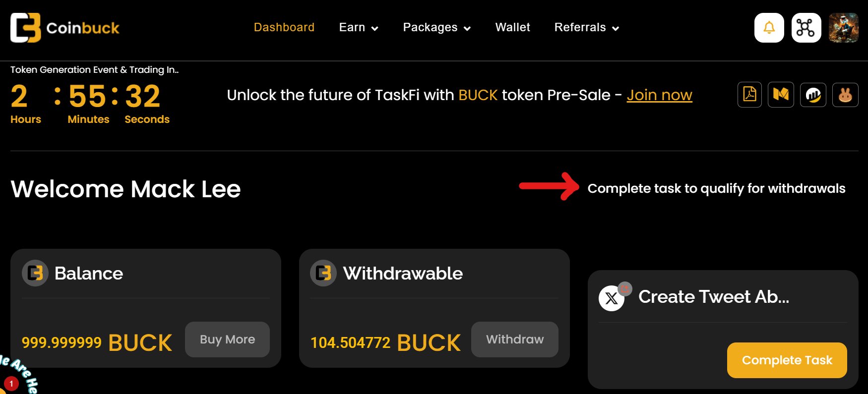Open the notifications bell icon
The width and height of the screenshot is (868, 394).
point(769,28)
